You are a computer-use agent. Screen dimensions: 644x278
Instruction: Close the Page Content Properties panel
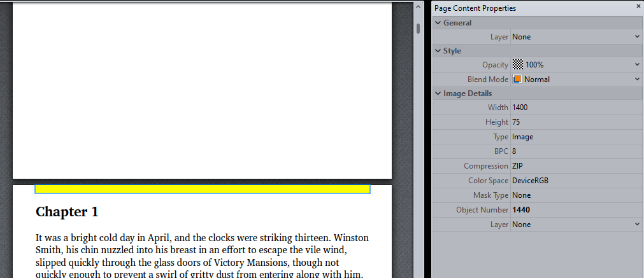638,6
